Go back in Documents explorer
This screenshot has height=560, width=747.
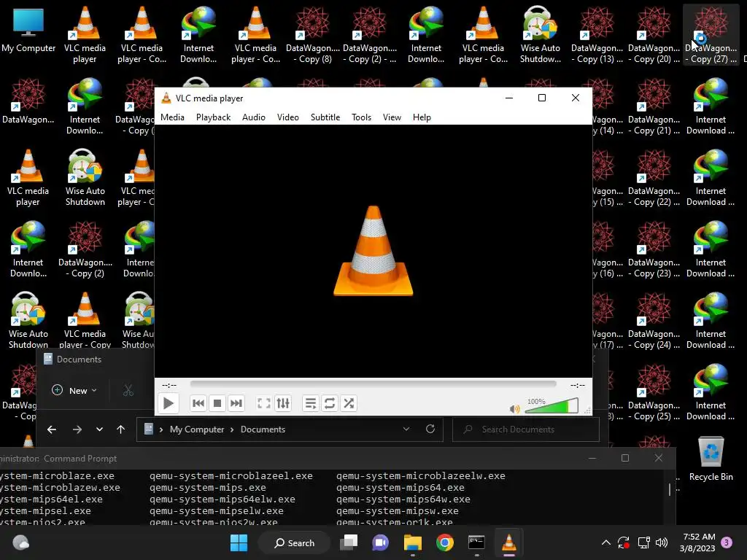point(52,429)
